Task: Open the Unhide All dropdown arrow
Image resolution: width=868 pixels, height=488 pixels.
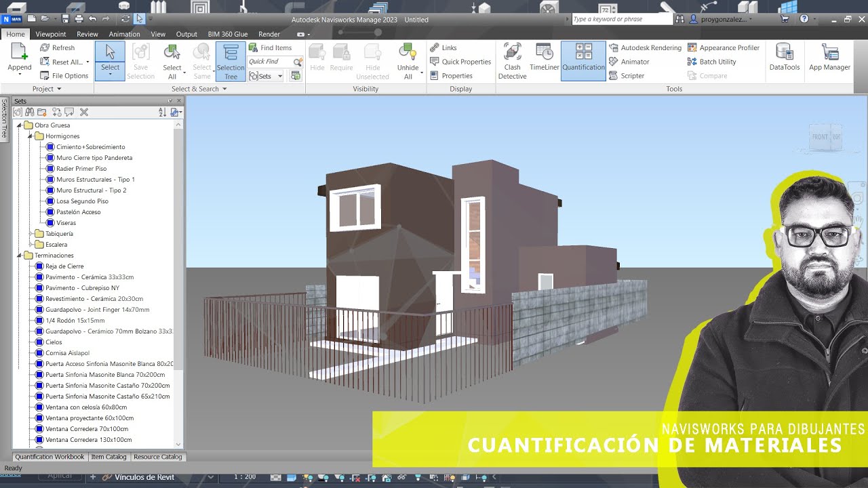Action: (x=422, y=73)
